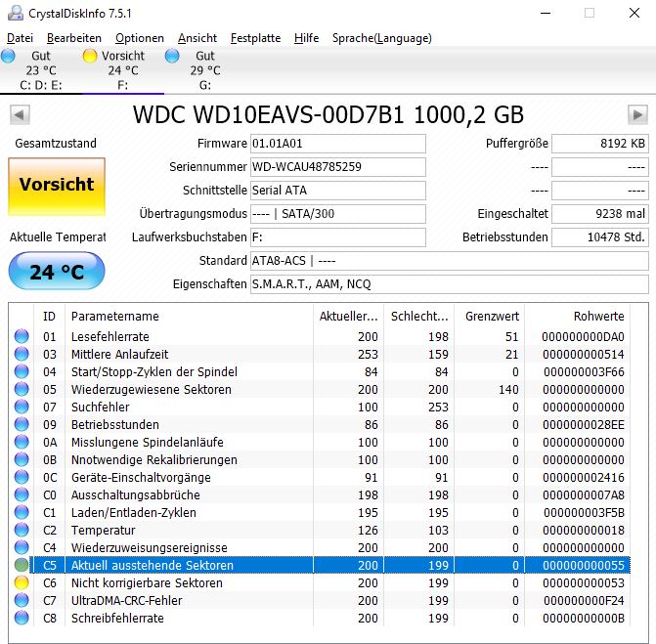Click the status orb for 0A Misslungene Spindelanläufe

[22, 442]
